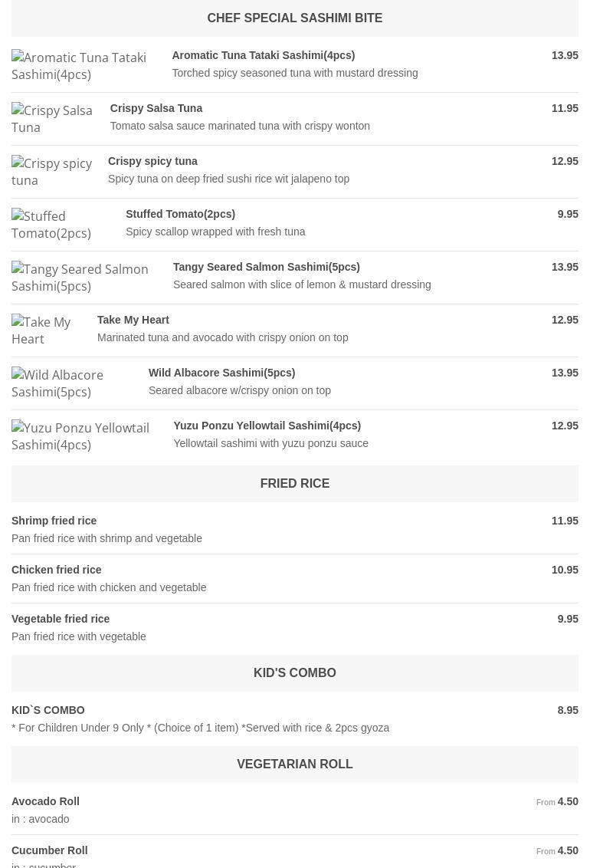Select the Chicken fried rice item
The height and width of the screenshot is (868, 590).
point(57,570)
